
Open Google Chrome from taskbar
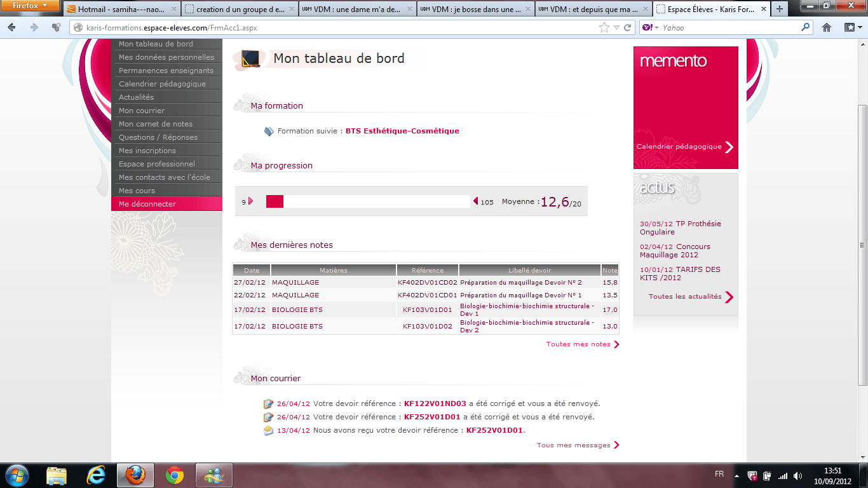coord(175,475)
